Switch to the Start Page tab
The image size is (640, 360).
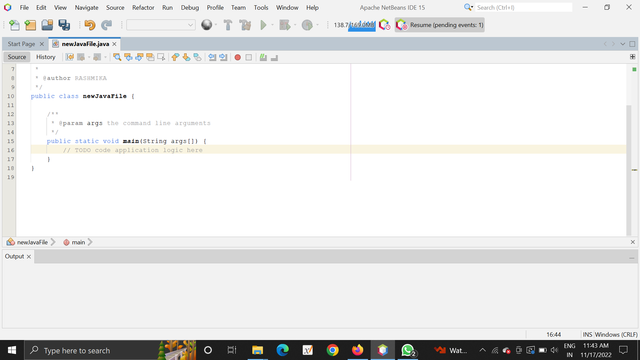21,44
